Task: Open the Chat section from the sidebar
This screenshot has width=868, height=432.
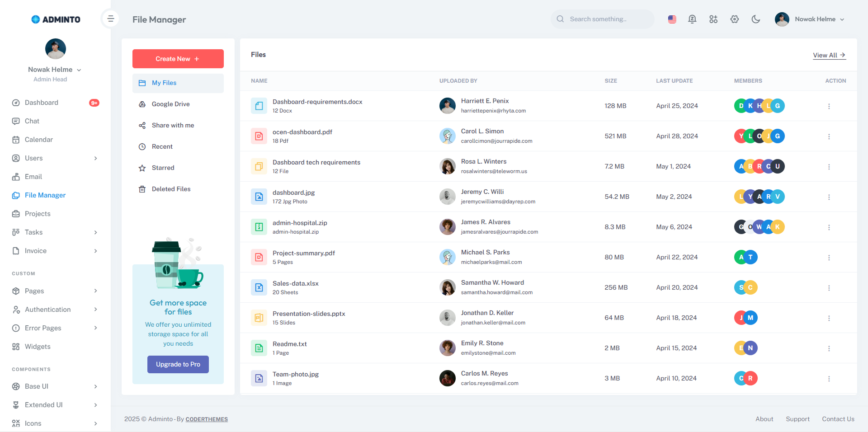Action: pyautogui.click(x=32, y=121)
